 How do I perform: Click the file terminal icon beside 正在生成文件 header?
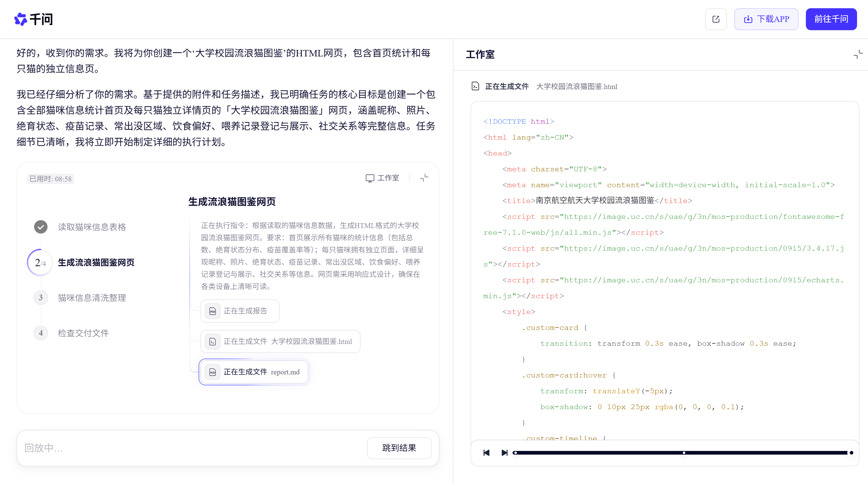click(475, 86)
